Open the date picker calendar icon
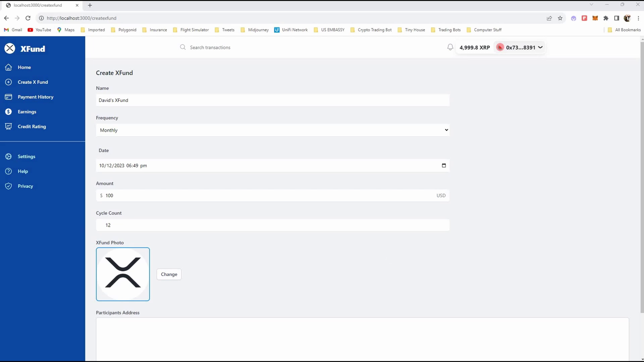644x362 pixels. coord(444,166)
